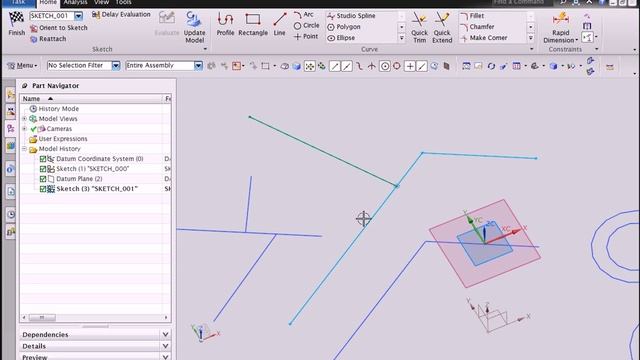The width and height of the screenshot is (640, 360).
Task: Toggle the plus-shaped intersection snap button
Action: tap(410, 66)
